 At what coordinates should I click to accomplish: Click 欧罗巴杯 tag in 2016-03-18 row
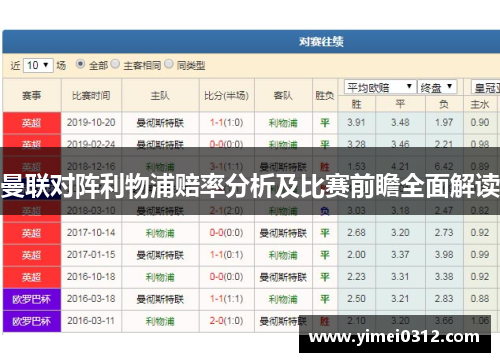coord(32,299)
